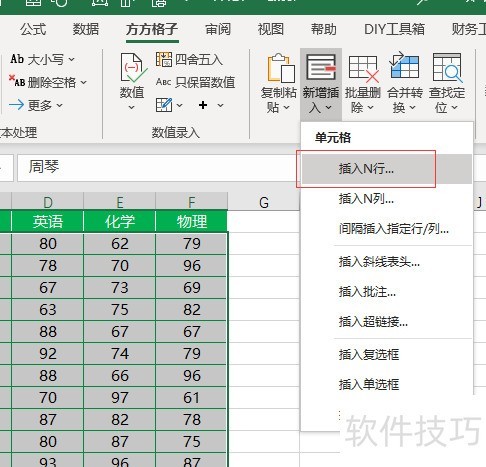Select 插入复选框 menu entry
This screenshot has height=467, width=486.
tap(387, 355)
